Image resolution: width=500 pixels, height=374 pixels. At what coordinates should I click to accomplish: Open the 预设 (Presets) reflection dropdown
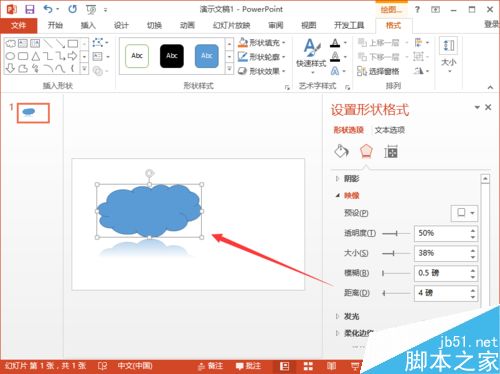[x=464, y=213]
